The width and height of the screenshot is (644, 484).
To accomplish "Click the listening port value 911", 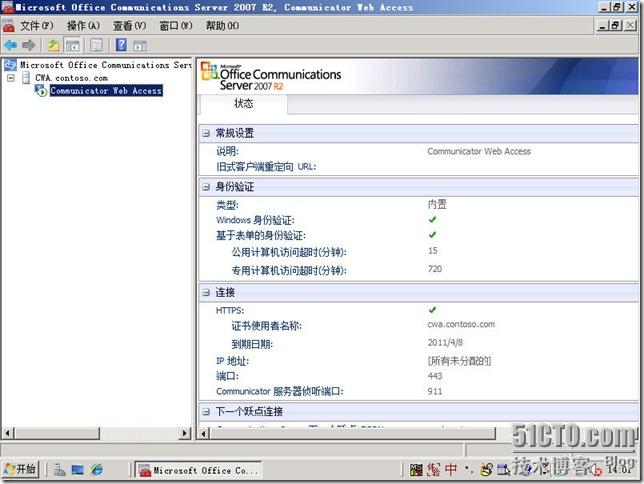I will [435, 392].
